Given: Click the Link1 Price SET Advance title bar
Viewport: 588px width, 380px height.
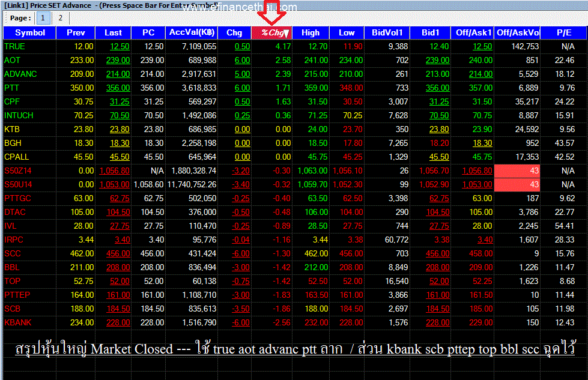Looking at the screenshot, I should point(294,5).
